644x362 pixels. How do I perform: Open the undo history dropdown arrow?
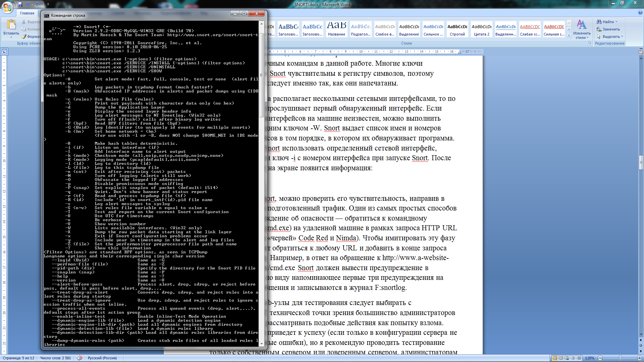[32, 4]
